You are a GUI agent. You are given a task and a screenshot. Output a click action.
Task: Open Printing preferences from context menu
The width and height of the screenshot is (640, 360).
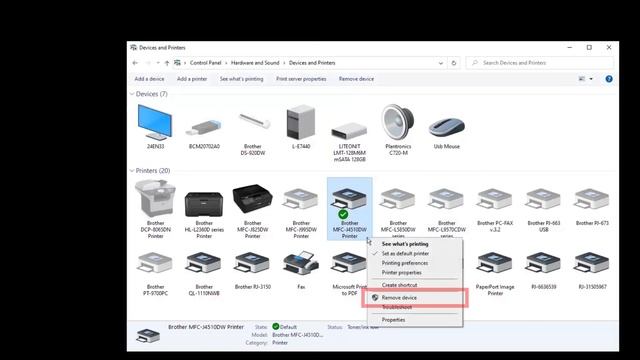pyautogui.click(x=404, y=263)
